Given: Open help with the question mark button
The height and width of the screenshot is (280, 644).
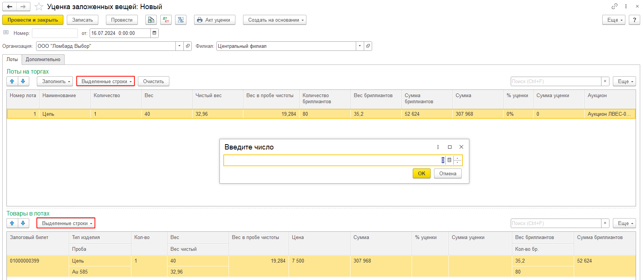Looking at the screenshot, I should point(635,20).
